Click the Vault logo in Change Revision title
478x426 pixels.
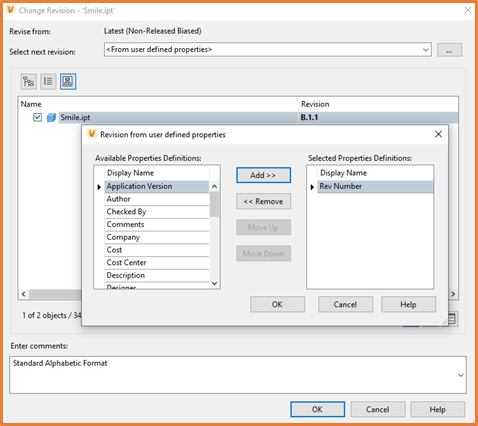point(11,10)
